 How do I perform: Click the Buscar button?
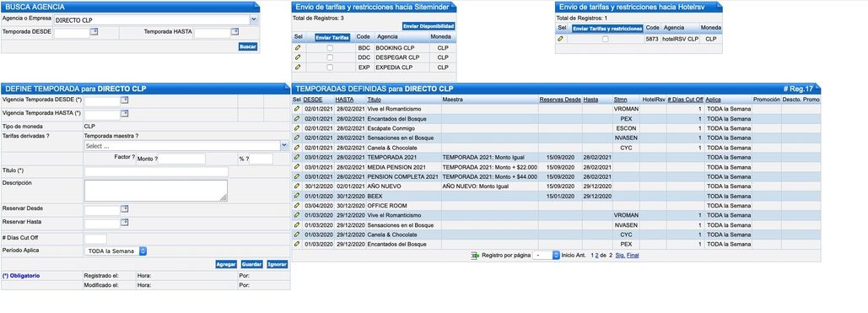248,46
